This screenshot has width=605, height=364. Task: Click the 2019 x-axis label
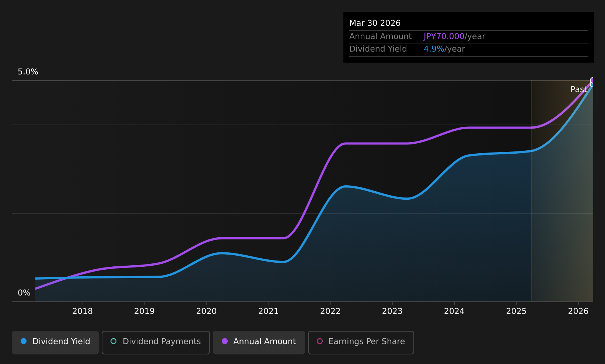[144, 311]
